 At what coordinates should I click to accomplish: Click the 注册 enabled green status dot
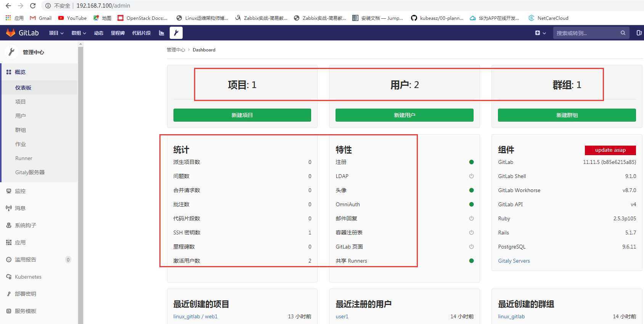(x=471, y=162)
